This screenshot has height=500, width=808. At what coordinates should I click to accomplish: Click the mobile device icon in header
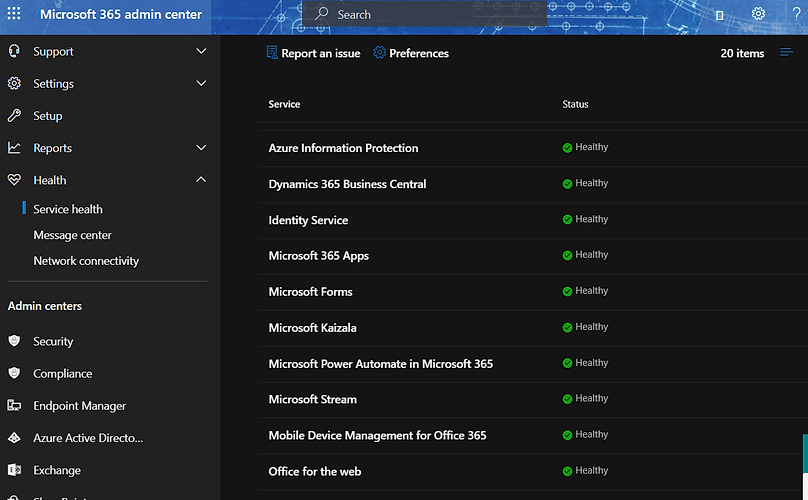(720, 15)
